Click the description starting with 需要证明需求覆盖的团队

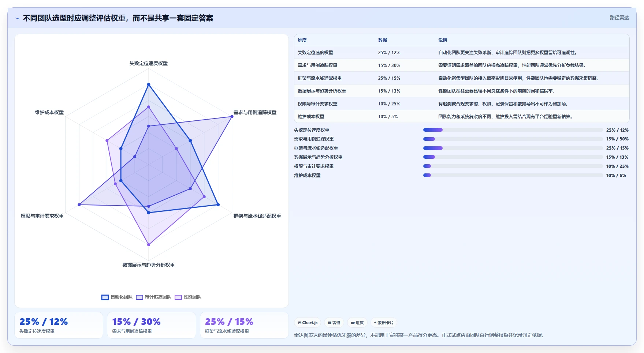coord(513,65)
